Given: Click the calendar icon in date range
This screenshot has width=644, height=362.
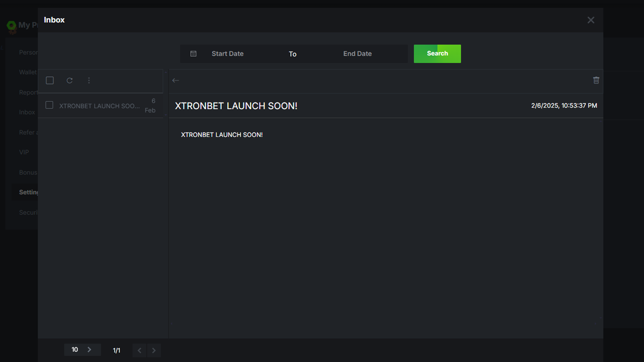Looking at the screenshot, I should pyautogui.click(x=193, y=54).
